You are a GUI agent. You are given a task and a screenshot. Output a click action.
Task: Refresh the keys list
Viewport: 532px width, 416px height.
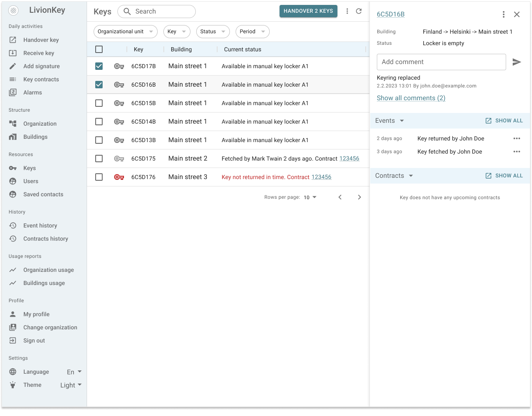[x=358, y=11]
